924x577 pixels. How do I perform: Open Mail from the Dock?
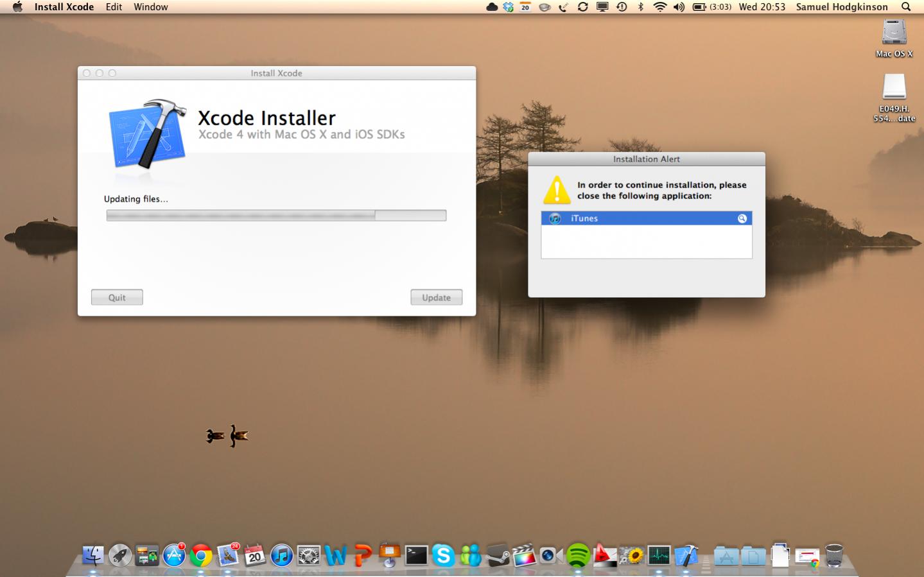[x=228, y=555]
